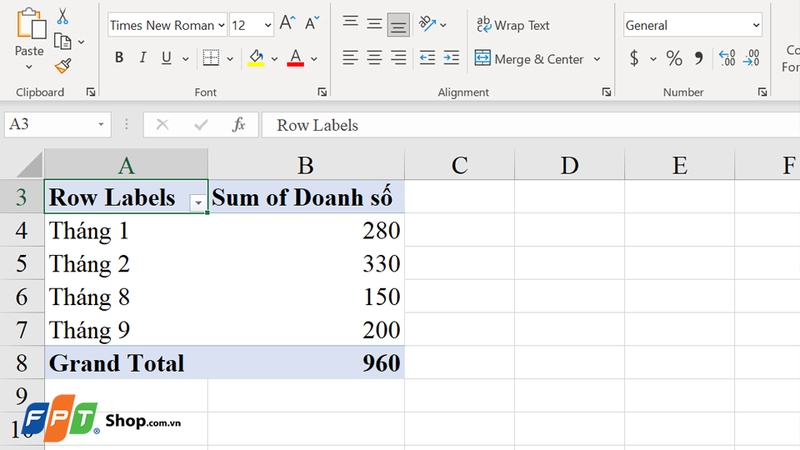Screen dimensions: 800x450
Task: Apply the yellow Fill Color
Action: click(x=256, y=58)
